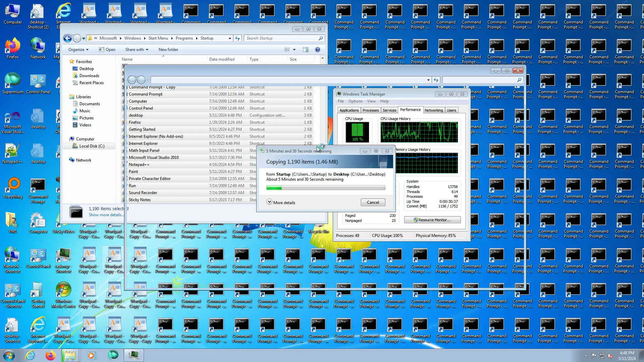Open the change view options dropdown arrow
The height and width of the screenshot is (362, 644).
pyautogui.click(x=294, y=50)
